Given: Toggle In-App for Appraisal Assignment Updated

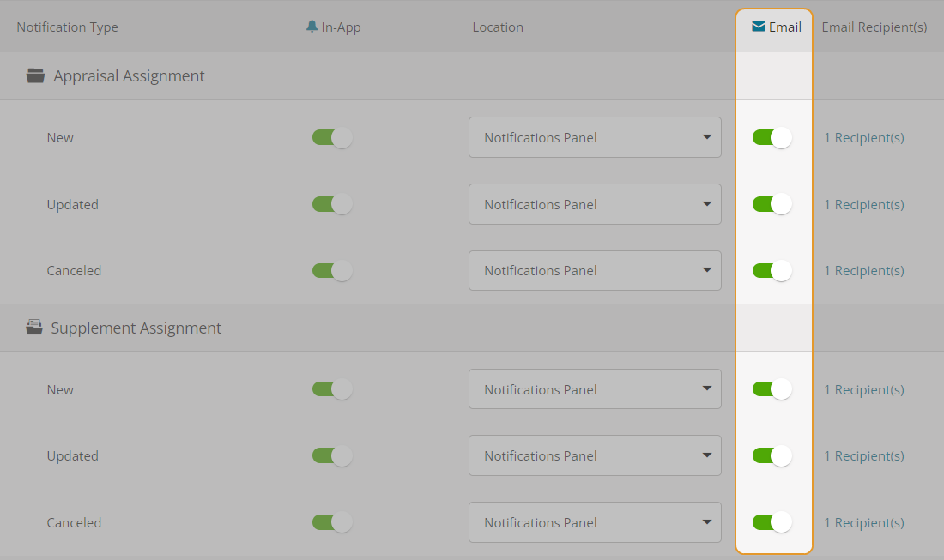Looking at the screenshot, I should pyautogui.click(x=332, y=204).
